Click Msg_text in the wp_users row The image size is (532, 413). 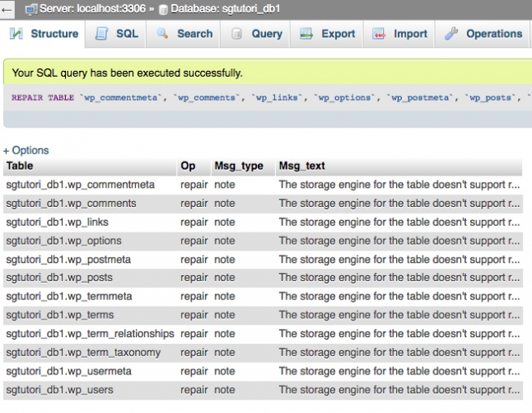[399, 390]
